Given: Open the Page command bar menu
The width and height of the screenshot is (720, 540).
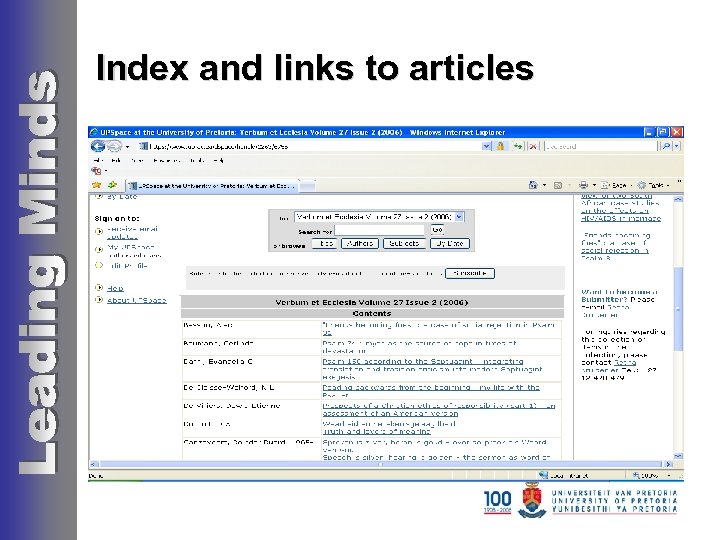Looking at the screenshot, I should click(616, 186).
